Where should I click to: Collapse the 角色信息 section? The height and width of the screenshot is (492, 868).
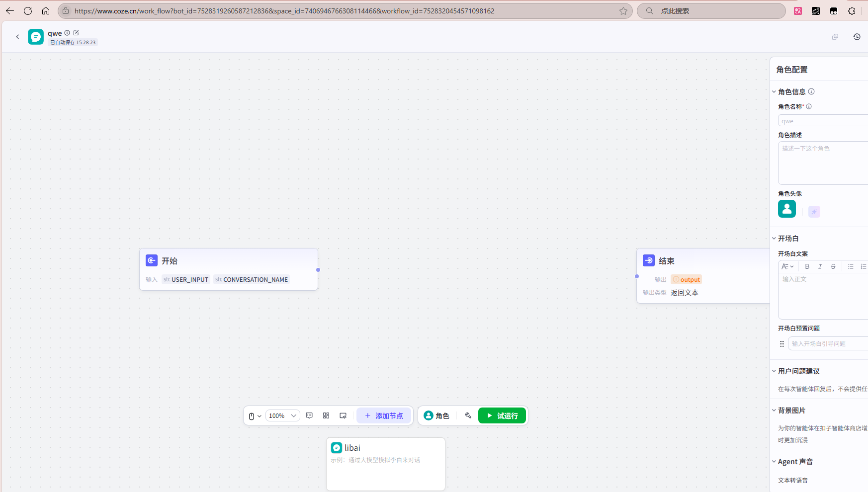pos(774,92)
